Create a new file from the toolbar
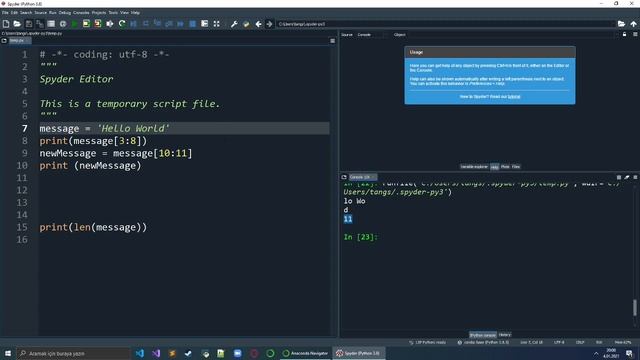 point(6,24)
